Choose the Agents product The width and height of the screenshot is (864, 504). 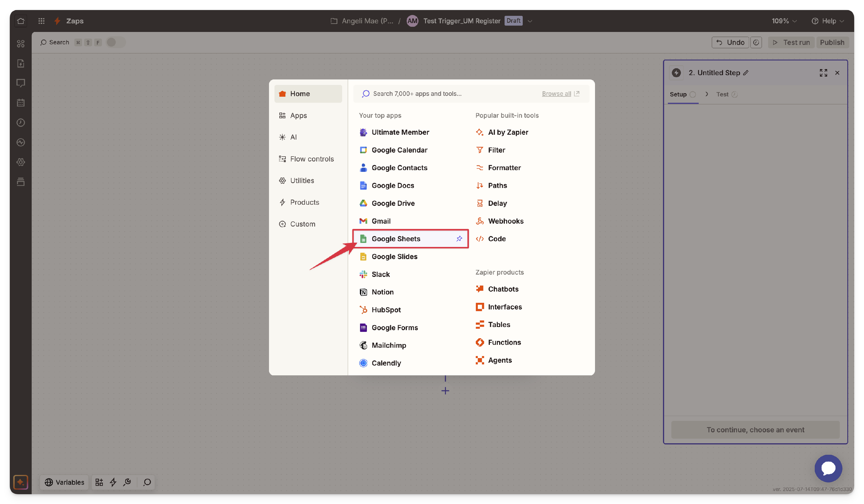[530, 360]
